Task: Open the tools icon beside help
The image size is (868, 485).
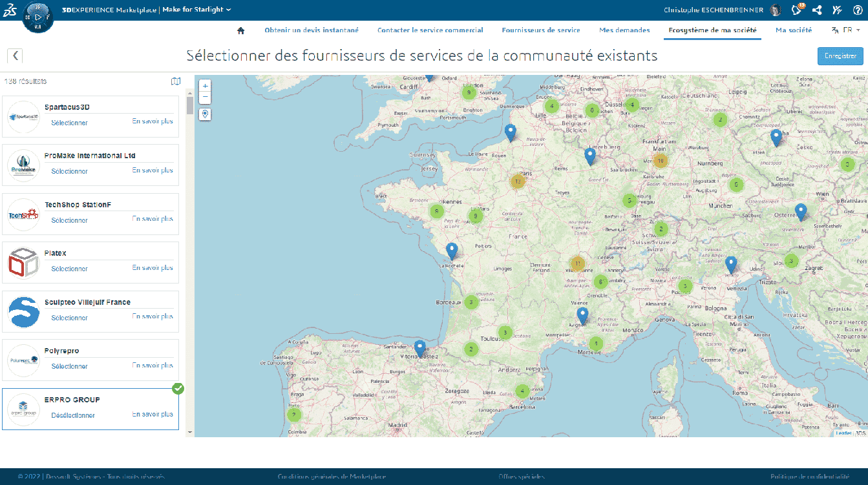Action: tap(837, 10)
